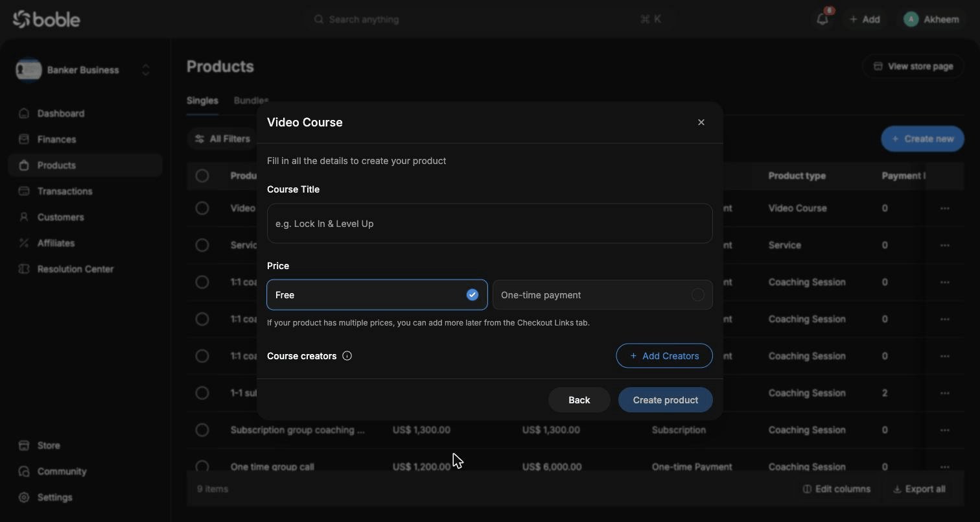This screenshot has height=522, width=980.
Task: Open more options for row with 2 payments
Action: pos(945,393)
